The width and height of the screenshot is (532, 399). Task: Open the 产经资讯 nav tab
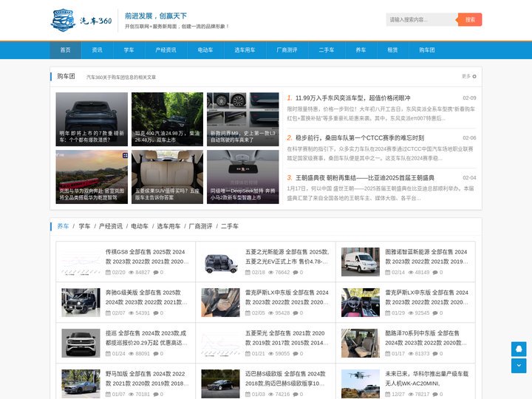point(166,50)
